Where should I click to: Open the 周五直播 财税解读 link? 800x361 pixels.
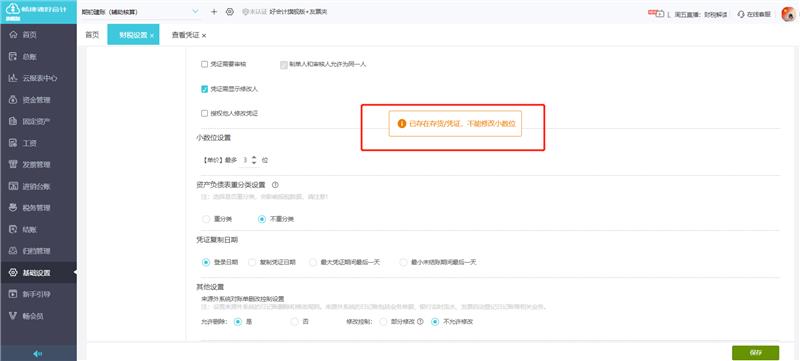point(701,15)
